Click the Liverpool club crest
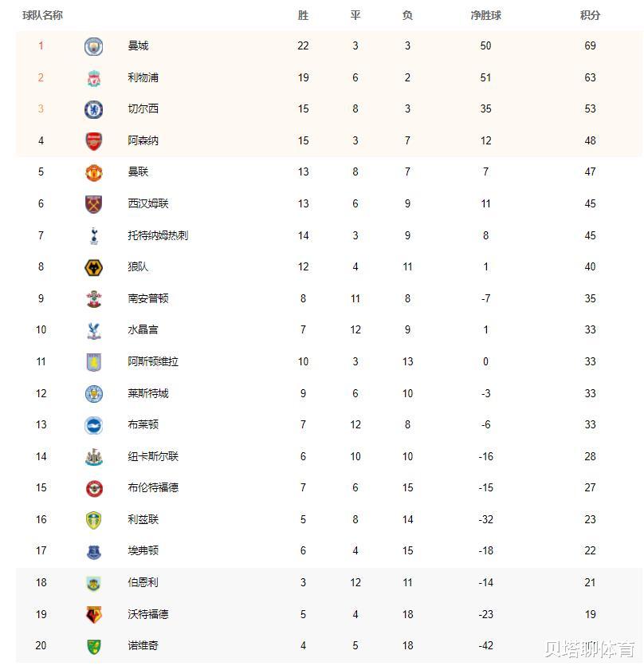 [93, 78]
